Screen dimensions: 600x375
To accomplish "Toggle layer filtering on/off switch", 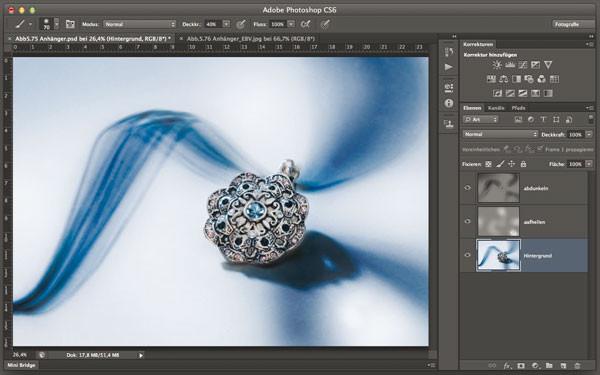I will click(591, 119).
